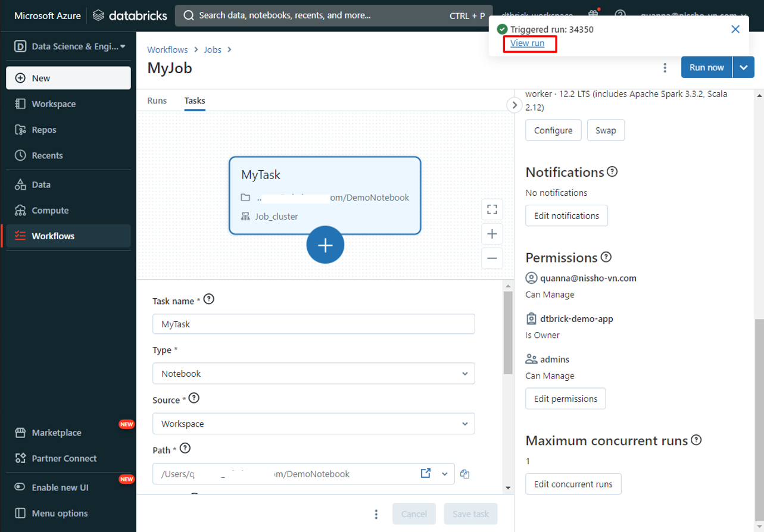This screenshot has width=764, height=532.
Task: Copy the notebook path icon
Action: pos(465,474)
